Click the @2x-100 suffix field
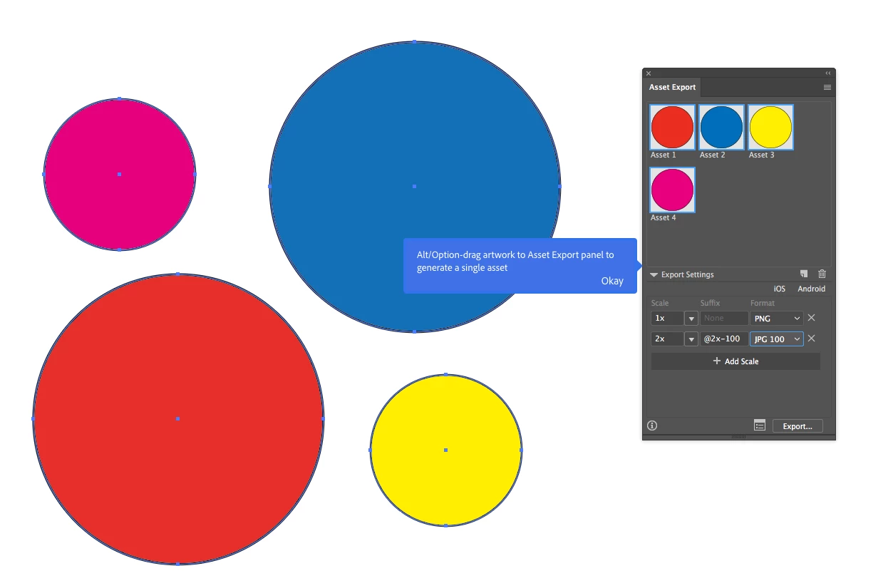 point(724,339)
